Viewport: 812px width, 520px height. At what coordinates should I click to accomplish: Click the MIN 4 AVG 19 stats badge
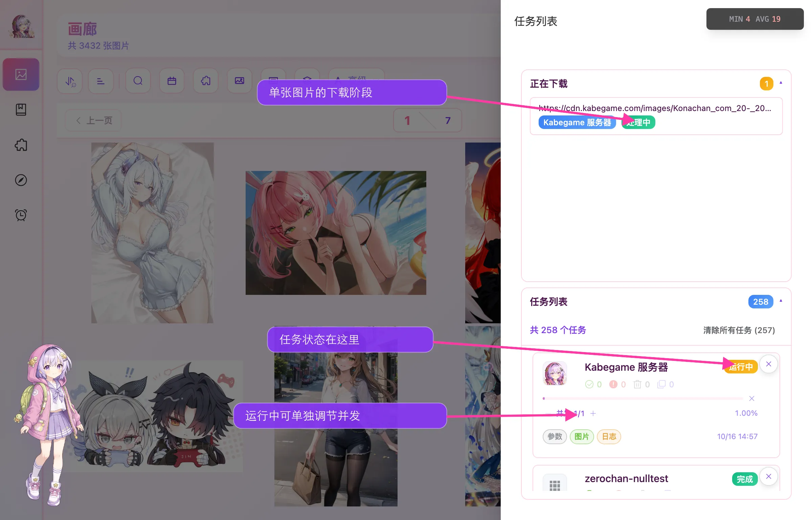pos(755,19)
